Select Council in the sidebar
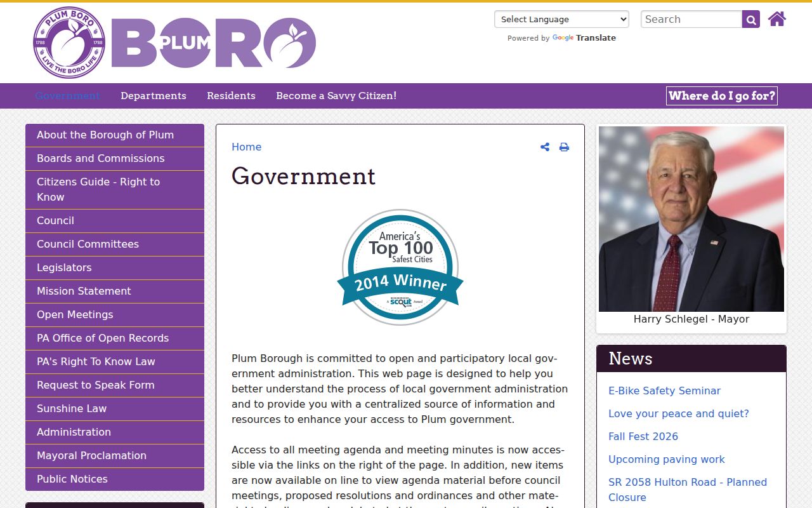 point(115,221)
